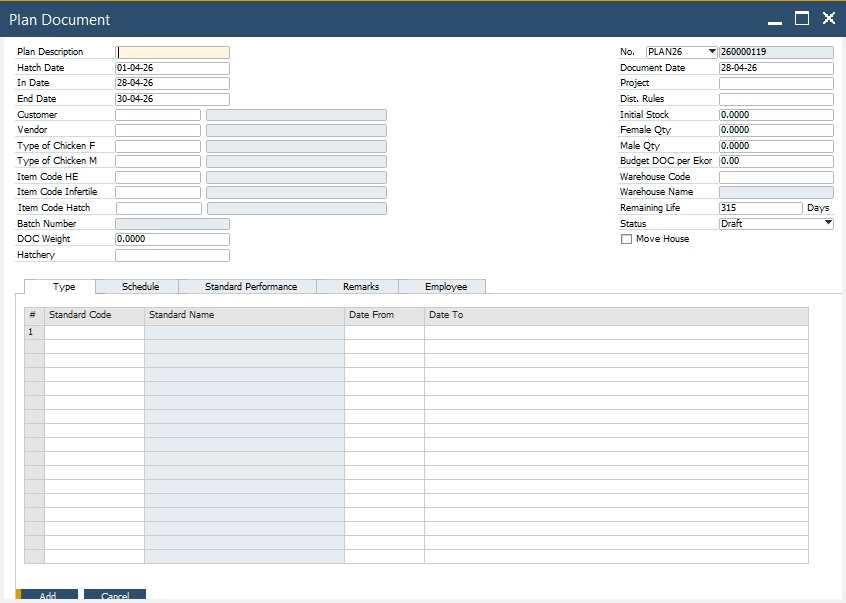Click the Cancel button

(x=114, y=595)
